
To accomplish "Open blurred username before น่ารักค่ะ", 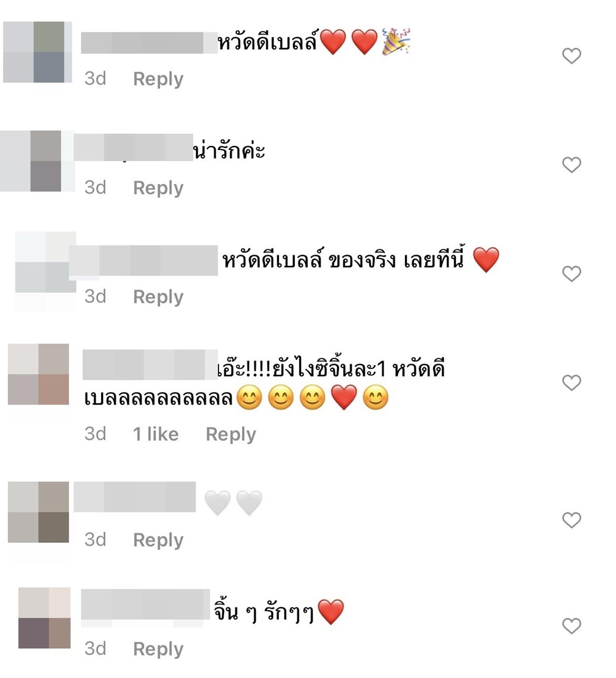I will pos(133,147).
